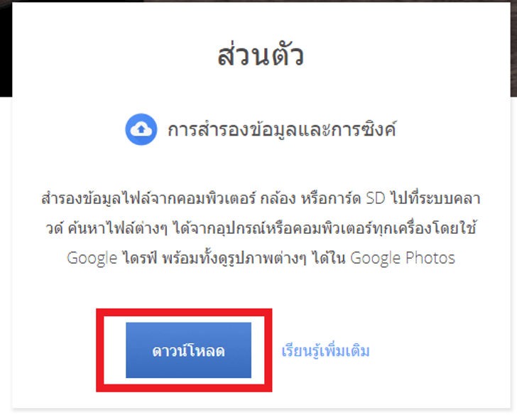Click the blue cloud upload icon
517x420 pixels.
coord(141,129)
